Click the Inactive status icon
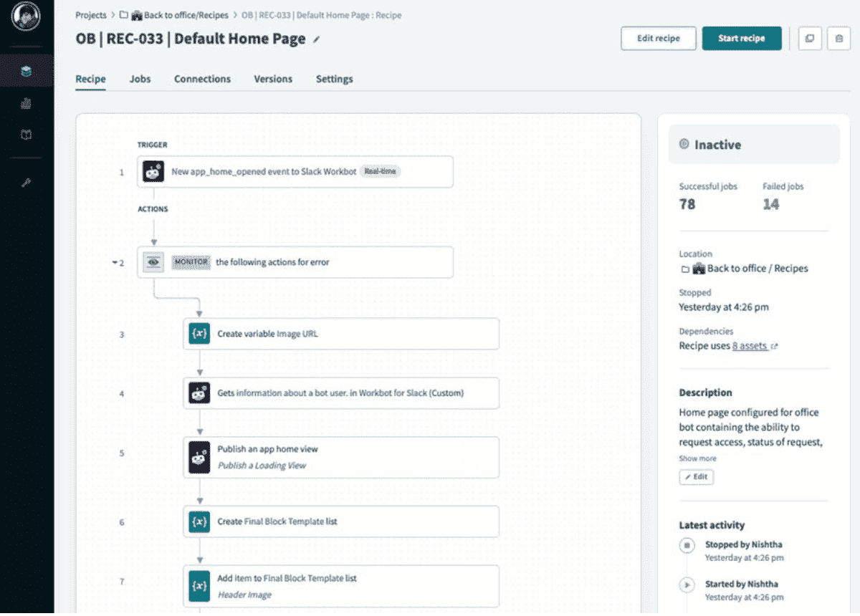 684,145
